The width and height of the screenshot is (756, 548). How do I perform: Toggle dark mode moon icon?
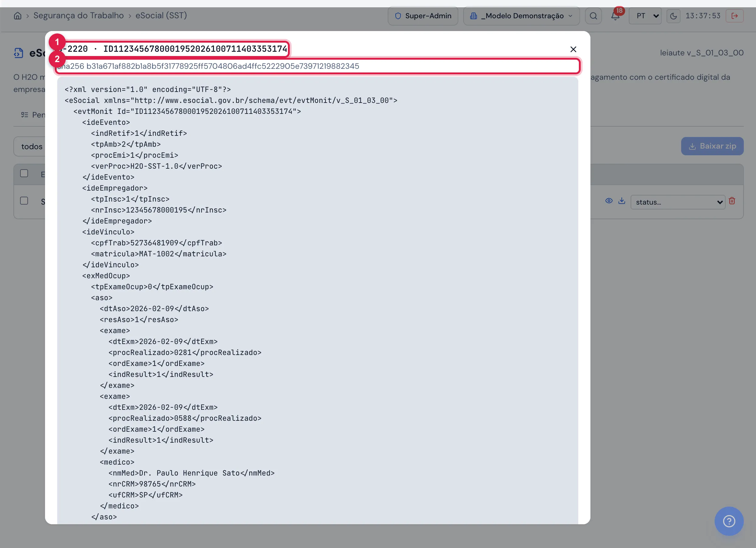[x=673, y=16]
